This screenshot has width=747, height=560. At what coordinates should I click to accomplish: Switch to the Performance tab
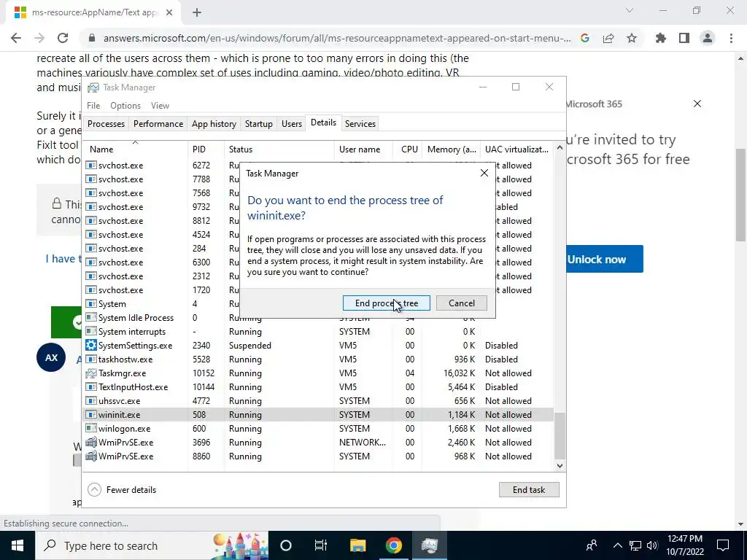coord(158,124)
